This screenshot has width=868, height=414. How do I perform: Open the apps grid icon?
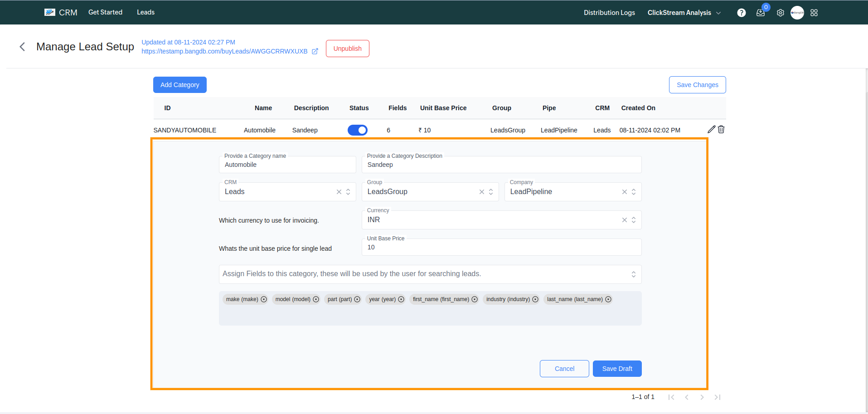(x=814, y=13)
